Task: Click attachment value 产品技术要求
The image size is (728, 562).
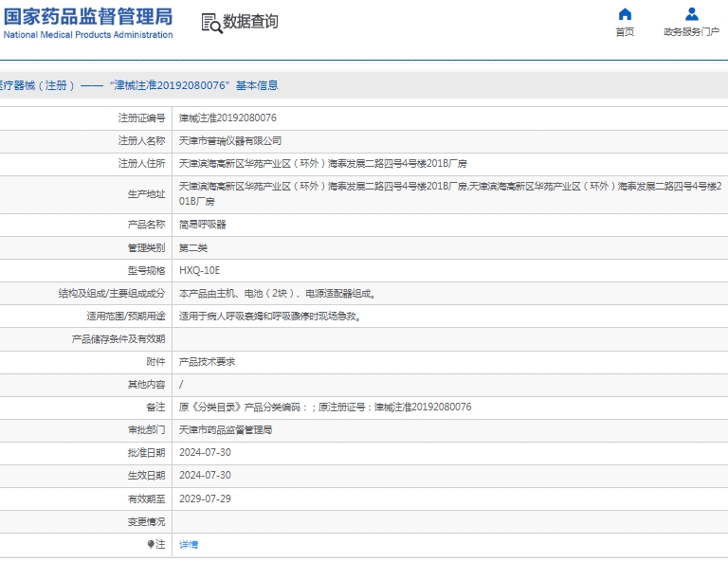Action: pyautogui.click(x=207, y=361)
